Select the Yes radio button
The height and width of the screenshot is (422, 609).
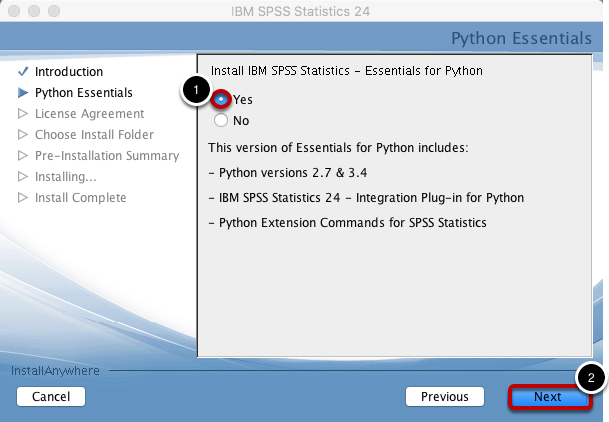coord(221,99)
